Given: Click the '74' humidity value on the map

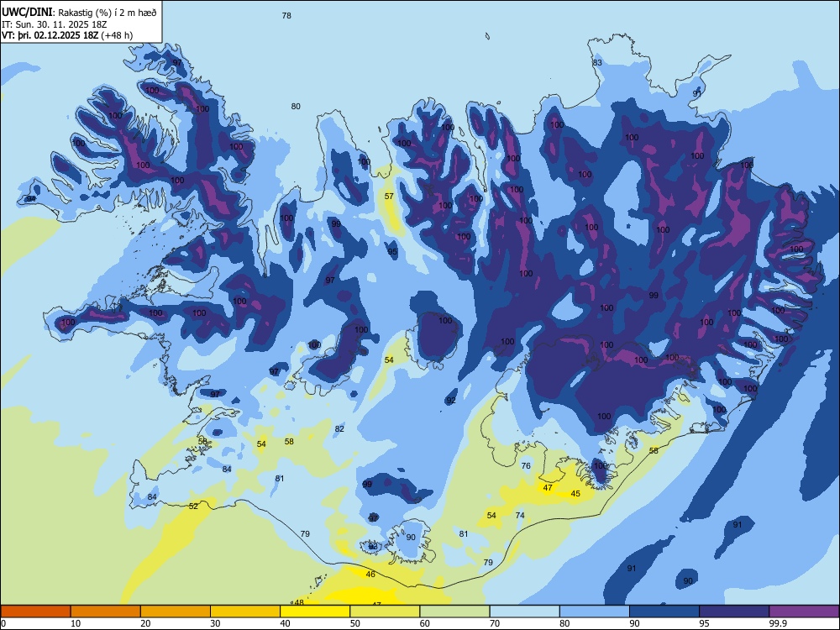Looking at the screenshot, I should coord(520,516).
